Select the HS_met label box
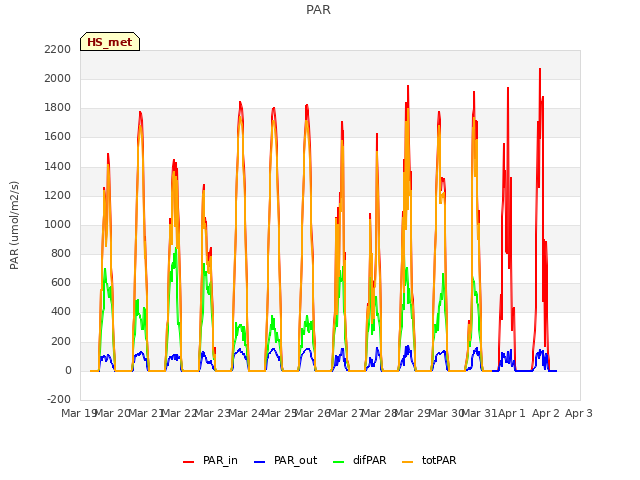Screen dimensions: 640x480 [110, 42]
